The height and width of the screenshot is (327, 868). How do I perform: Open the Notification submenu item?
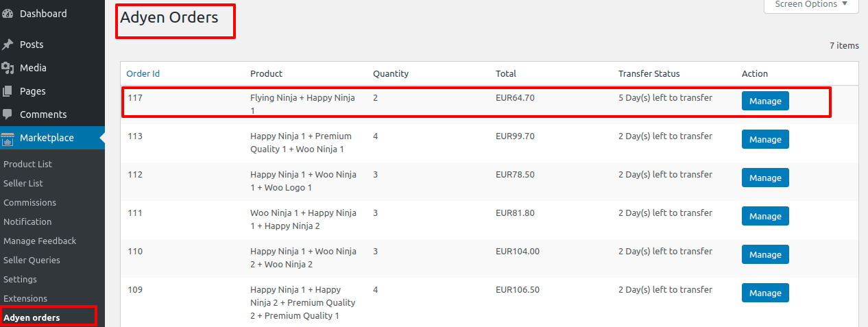[27, 221]
